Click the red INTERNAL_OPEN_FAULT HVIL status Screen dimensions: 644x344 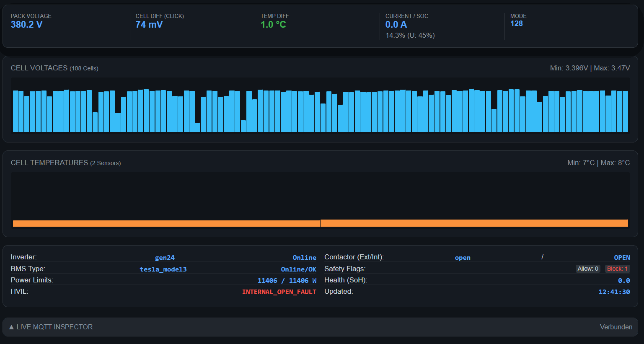point(279,292)
